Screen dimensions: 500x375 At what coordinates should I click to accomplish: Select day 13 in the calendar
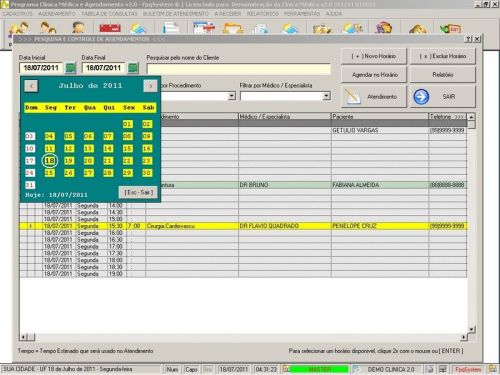click(x=88, y=149)
